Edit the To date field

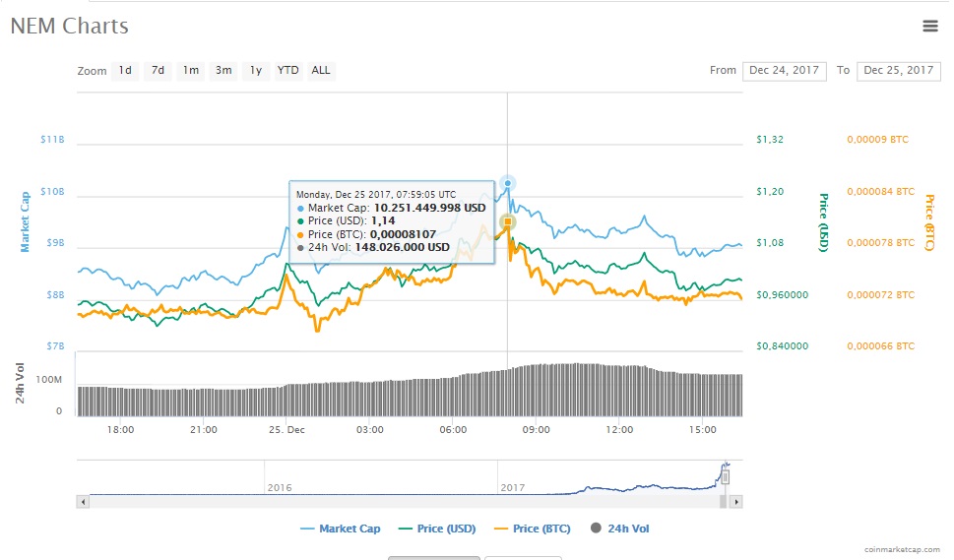pyautogui.click(x=899, y=71)
